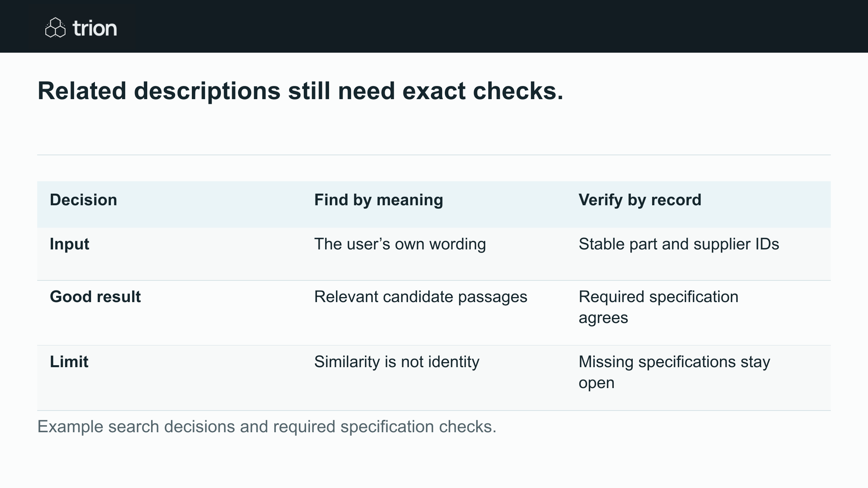Select the 'Limit' row label
This screenshot has width=868, height=488.
point(69,362)
